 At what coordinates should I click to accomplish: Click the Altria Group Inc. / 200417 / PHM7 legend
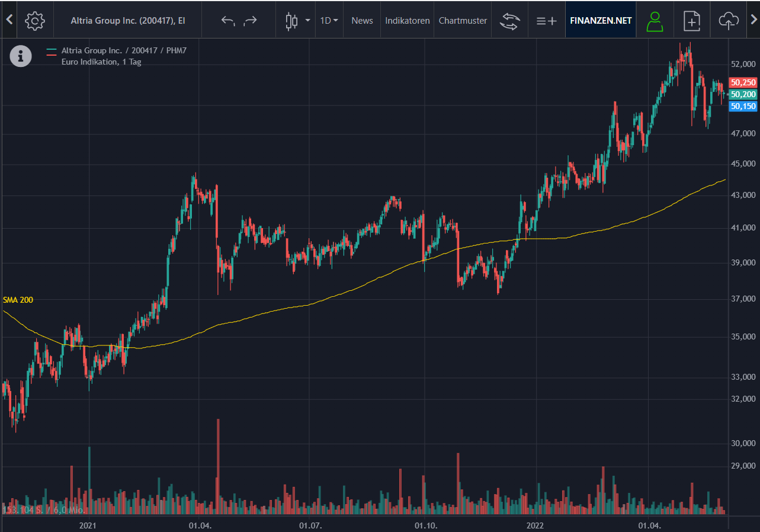[x=124, y=51]
